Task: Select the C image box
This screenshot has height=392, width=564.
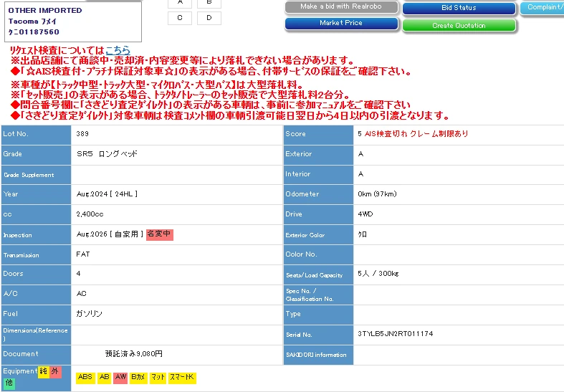Action: [x=180, y=17]
